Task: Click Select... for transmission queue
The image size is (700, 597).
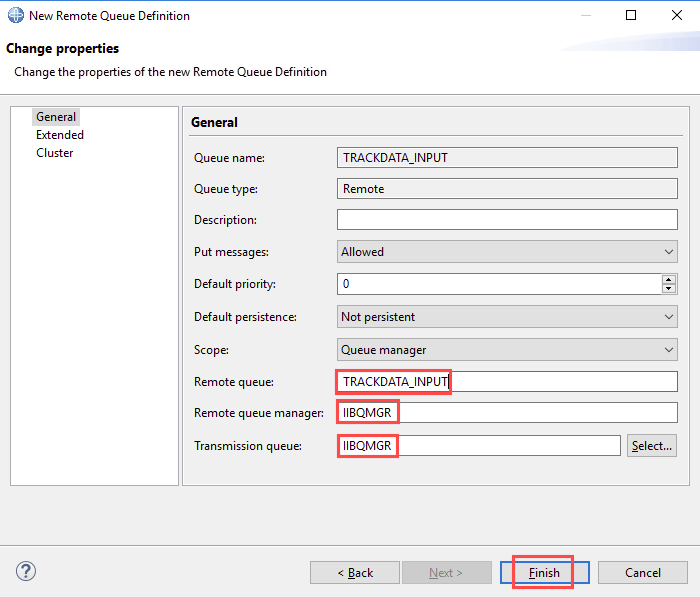Action: [x=652, y=446]
